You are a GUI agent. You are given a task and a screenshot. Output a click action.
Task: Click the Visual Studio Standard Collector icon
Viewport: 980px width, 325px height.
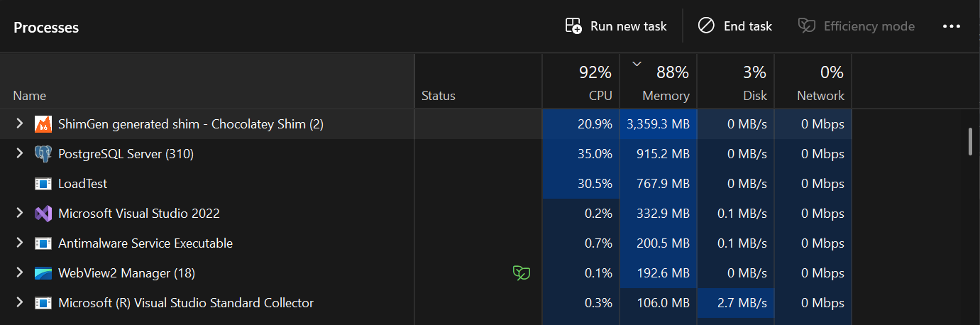43,303
